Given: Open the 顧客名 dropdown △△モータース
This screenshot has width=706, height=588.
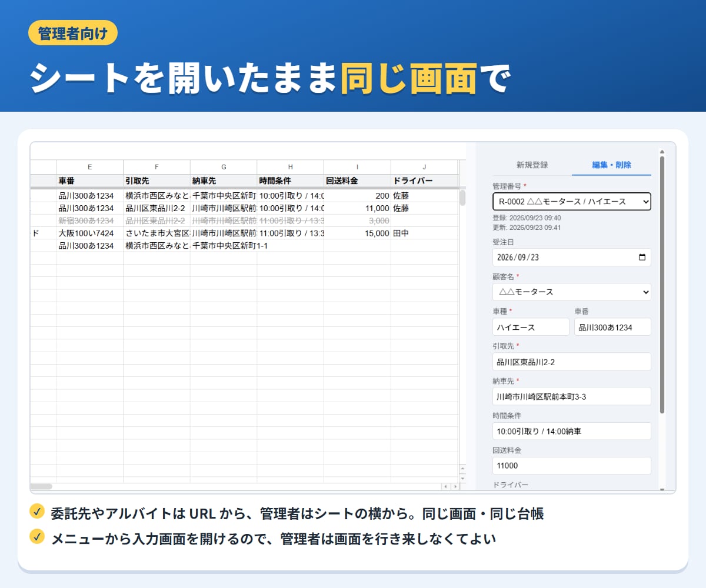Looking at the screenshot, I should tap(572, 292).
